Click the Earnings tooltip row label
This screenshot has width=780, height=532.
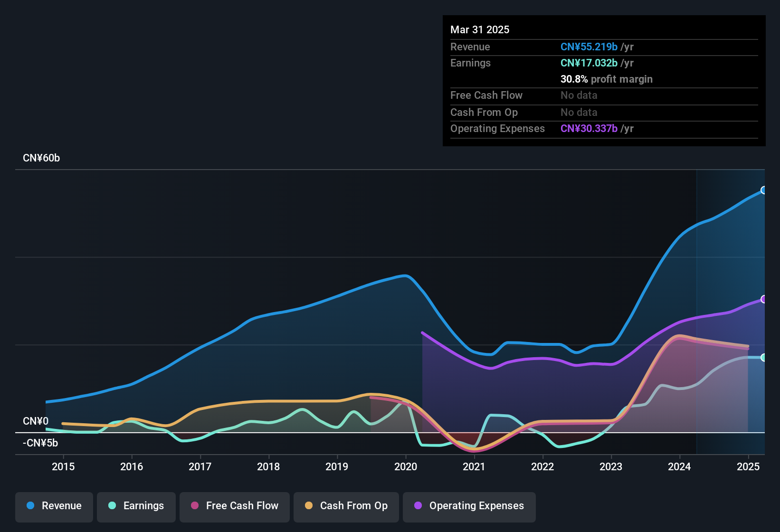point(470,63)
